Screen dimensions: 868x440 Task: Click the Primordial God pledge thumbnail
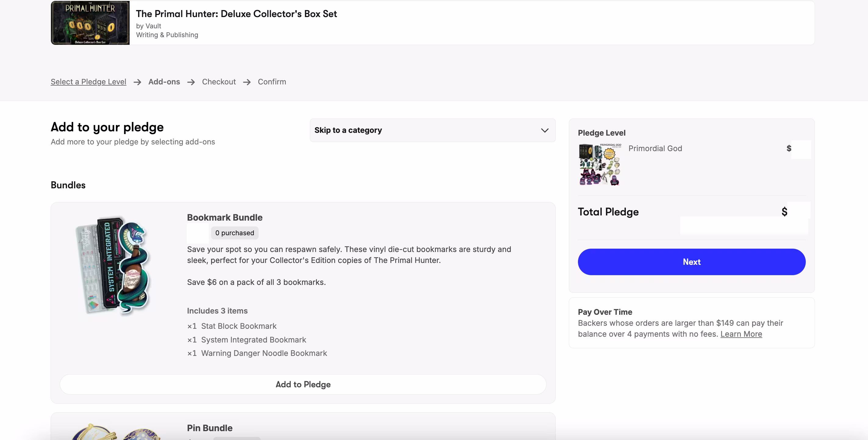point(600,164)
